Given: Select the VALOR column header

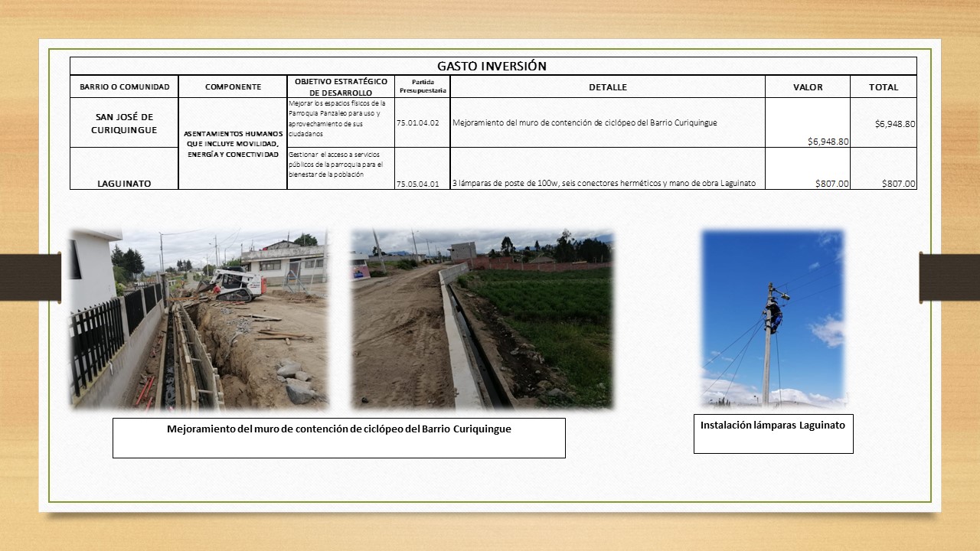Looking at the screenshot, I should [807, 87].
